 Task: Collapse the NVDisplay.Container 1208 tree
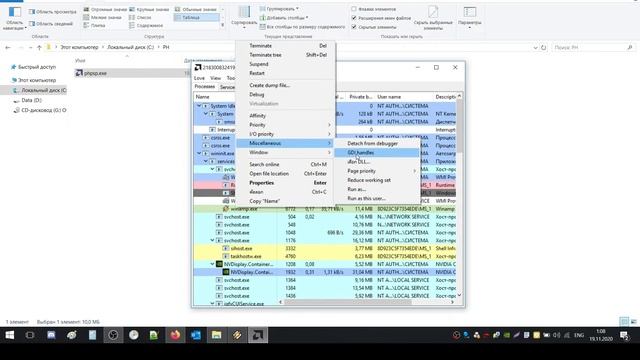(212, 264)
